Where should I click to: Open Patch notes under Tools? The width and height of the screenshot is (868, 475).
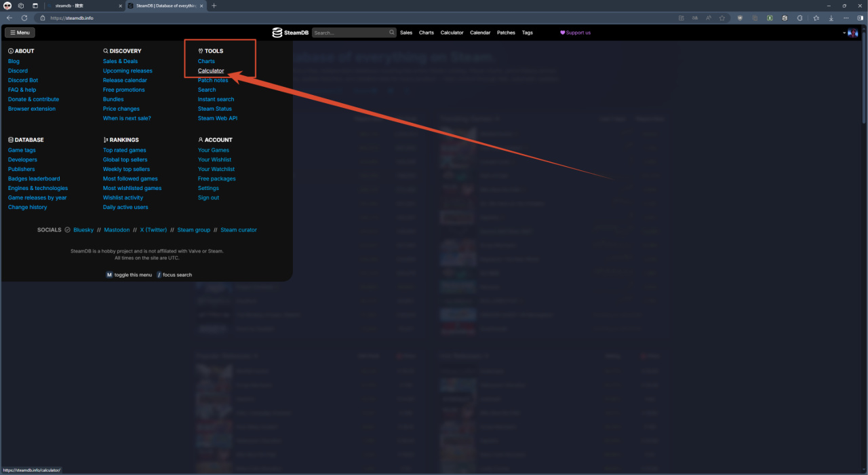click(x=213, y=80)
